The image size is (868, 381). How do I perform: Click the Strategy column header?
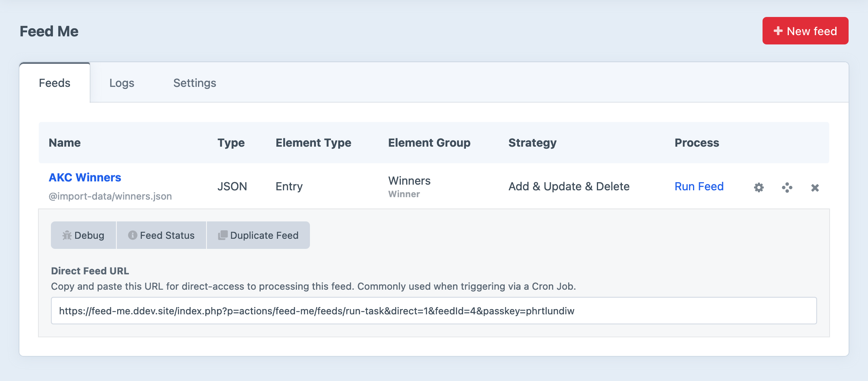(x=532, y=143)
